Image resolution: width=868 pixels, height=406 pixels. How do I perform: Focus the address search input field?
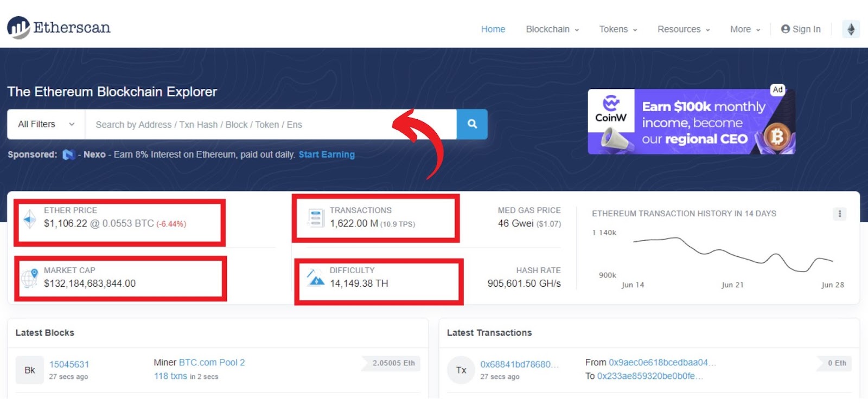point(271,124)
